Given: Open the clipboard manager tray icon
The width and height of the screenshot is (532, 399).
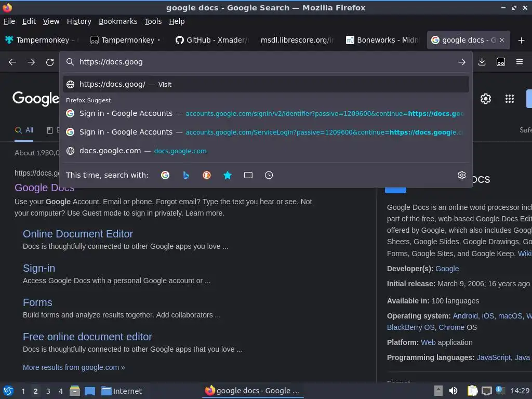Looking at the screenshot, I should click(x=472, y=391).
